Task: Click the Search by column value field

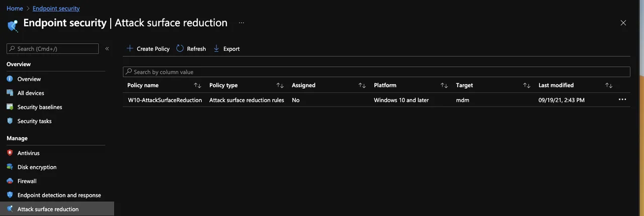Action: 376,72
